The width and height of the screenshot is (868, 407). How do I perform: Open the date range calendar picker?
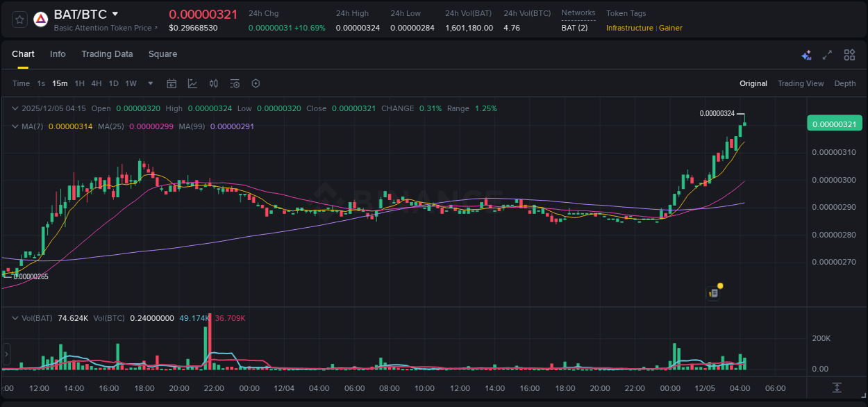coord(172,83)
